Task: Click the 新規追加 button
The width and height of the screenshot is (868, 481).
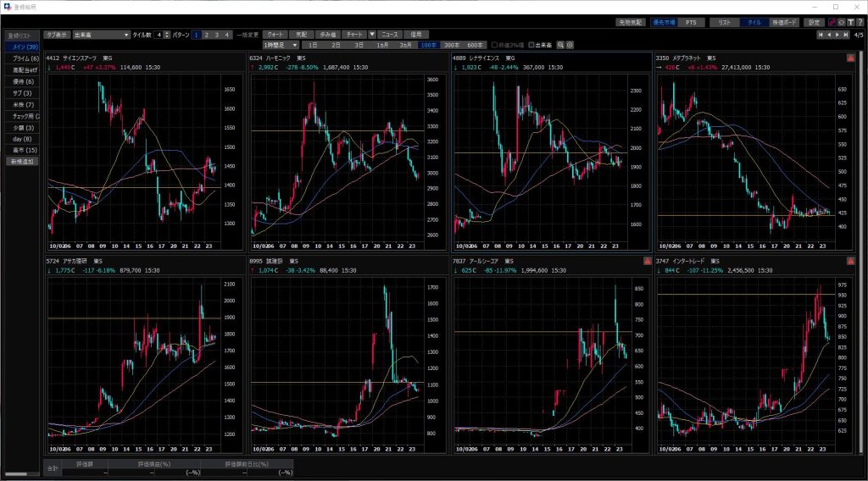Action: 20,161
